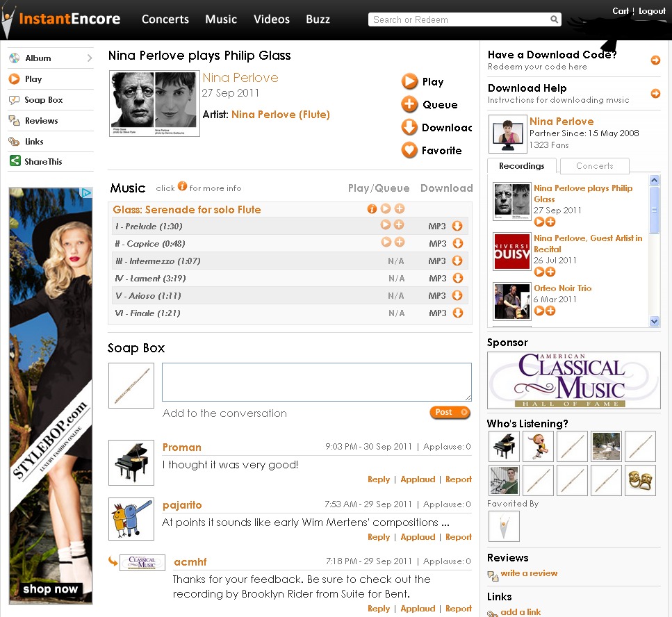Queue the Guest Artist in Recital recording
Image resolution: width=672 pixels, height=617 pixels.
550,272
